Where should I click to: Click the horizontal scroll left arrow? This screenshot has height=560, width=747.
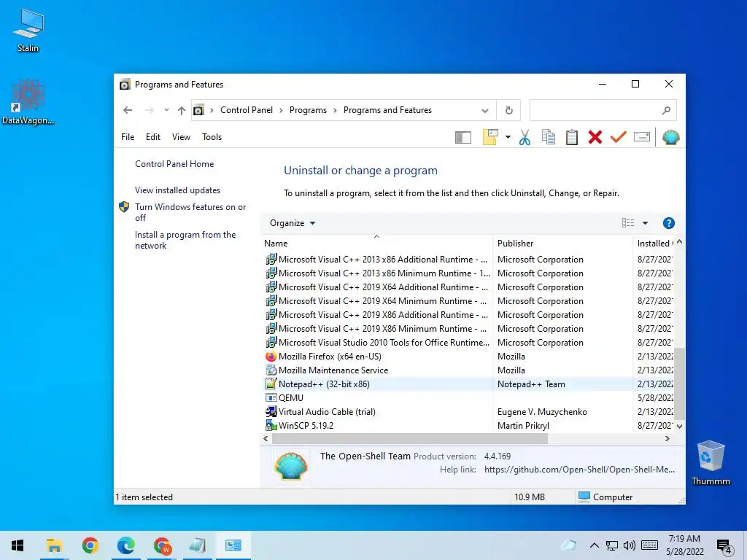click(x=266, y=438)
